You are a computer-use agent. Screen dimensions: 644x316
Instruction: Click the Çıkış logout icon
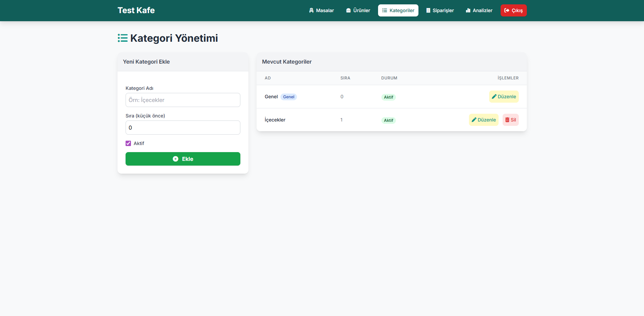pos(507,10)
